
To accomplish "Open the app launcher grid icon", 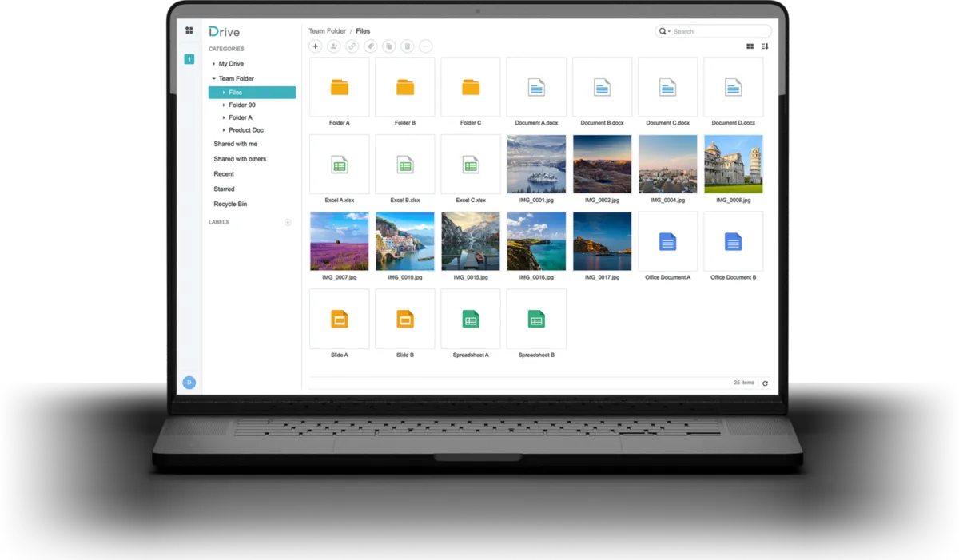I will click(189, 30).
